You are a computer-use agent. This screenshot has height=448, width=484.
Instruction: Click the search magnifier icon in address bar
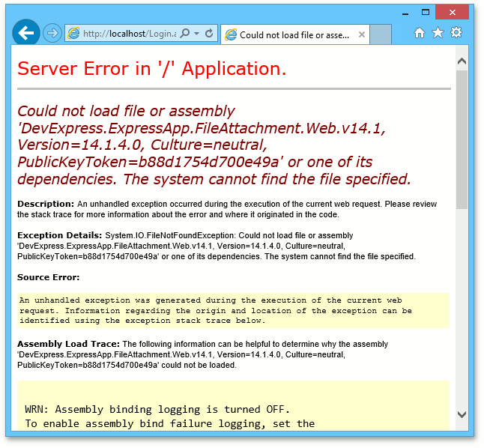pyautogui.click(x=186, y=34)
